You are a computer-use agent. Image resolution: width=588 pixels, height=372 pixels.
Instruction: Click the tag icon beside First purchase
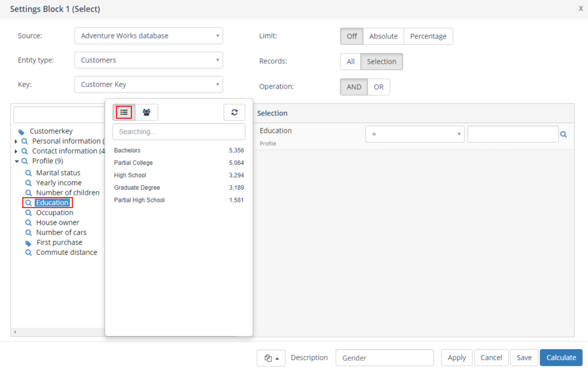[28, 243]
